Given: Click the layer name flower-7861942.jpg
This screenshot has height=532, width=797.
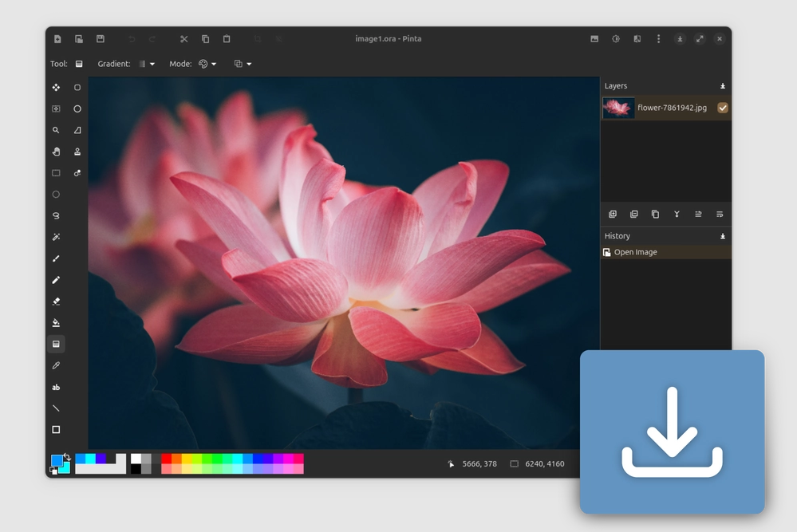Looking at the screenshot, I should (672, 108).
